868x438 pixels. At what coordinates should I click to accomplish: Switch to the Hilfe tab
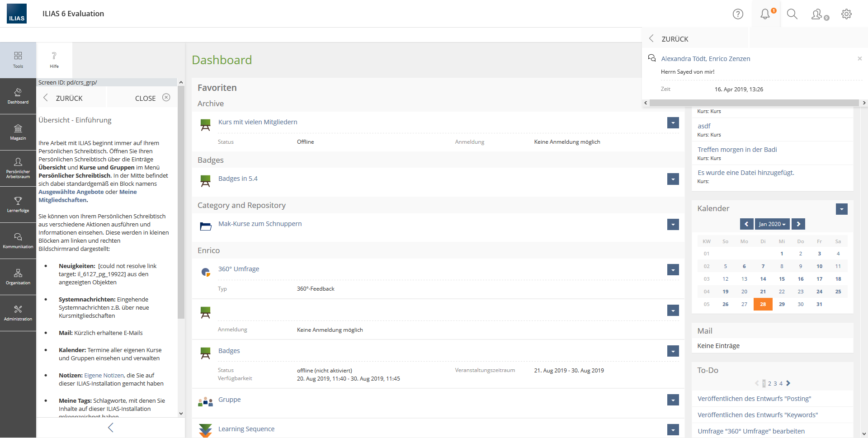(x=54, y=60)
